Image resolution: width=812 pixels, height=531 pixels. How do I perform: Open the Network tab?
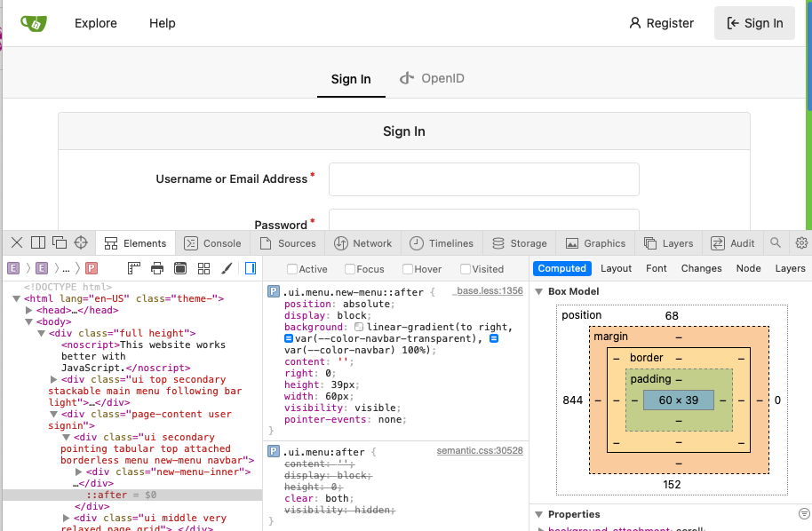pos(363,243)
